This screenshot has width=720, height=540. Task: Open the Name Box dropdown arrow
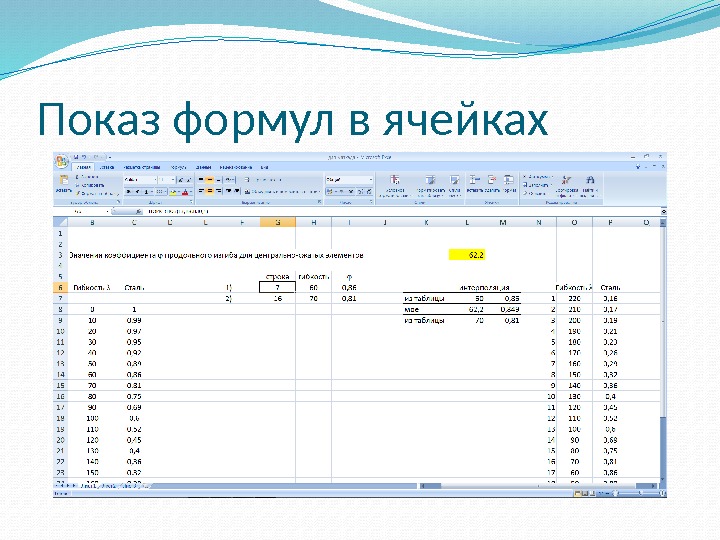(x=107, y=211)
